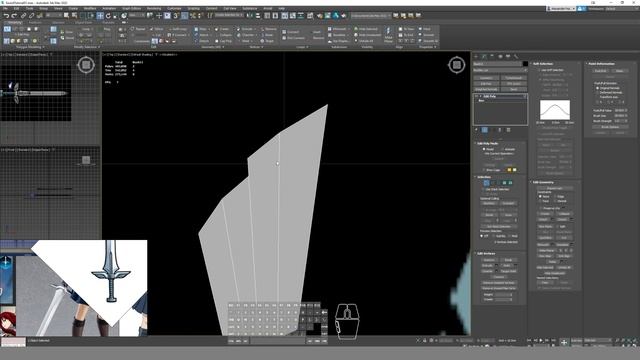
Task: Open the Modifier List dropdown
Action: coord(500,70)
